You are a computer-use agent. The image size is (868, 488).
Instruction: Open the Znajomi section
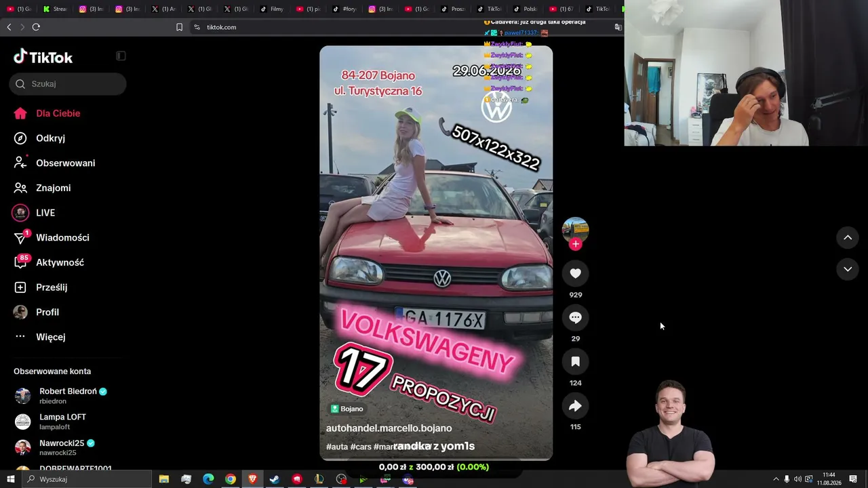[x=42, y=188]
